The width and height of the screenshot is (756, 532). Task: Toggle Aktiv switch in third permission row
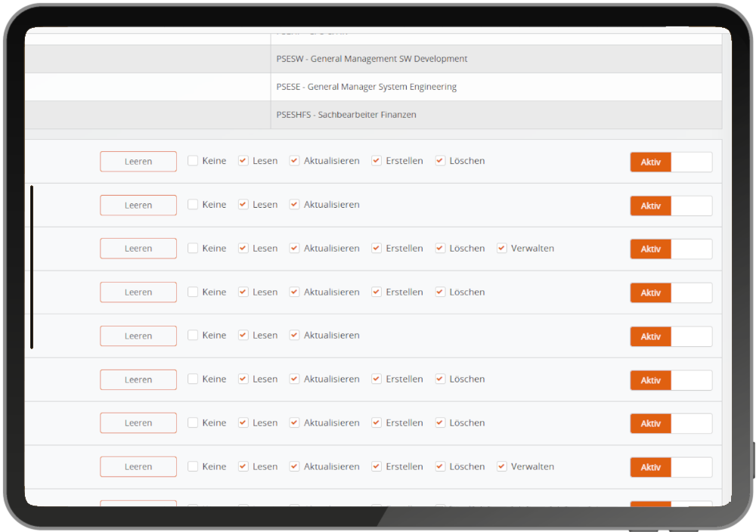(x=671, y=249)
